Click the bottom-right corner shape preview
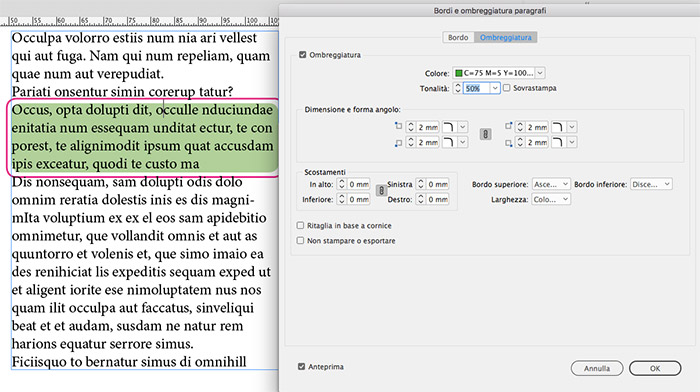The width and height of the screenshot is (700, 392). pos(558,142)
